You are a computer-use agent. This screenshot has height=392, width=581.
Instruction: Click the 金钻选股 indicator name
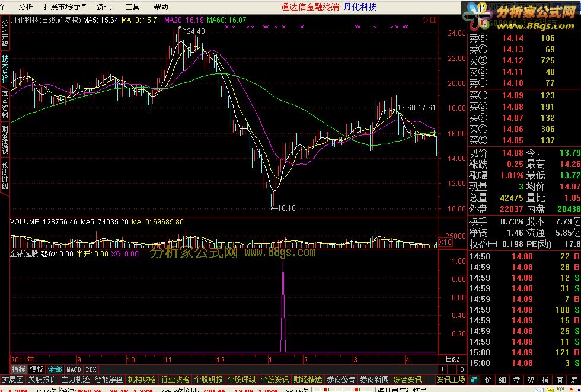point(24,254)
